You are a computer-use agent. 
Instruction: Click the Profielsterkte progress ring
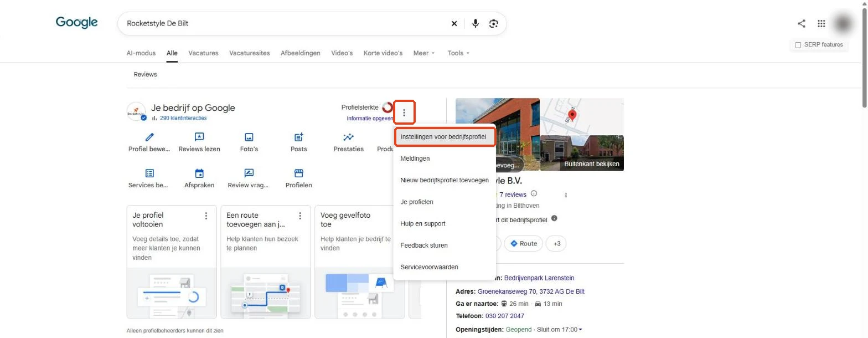tap(387, 107)
